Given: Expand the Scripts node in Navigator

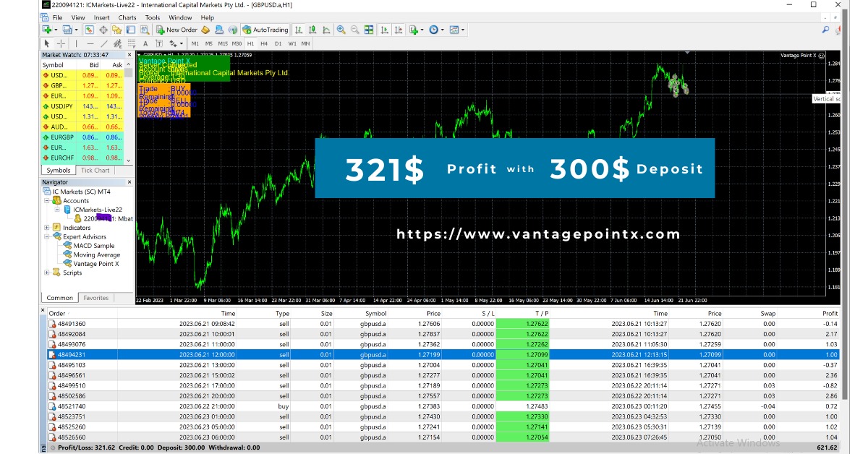Looking at the screenshot, I should coord(46,273).
